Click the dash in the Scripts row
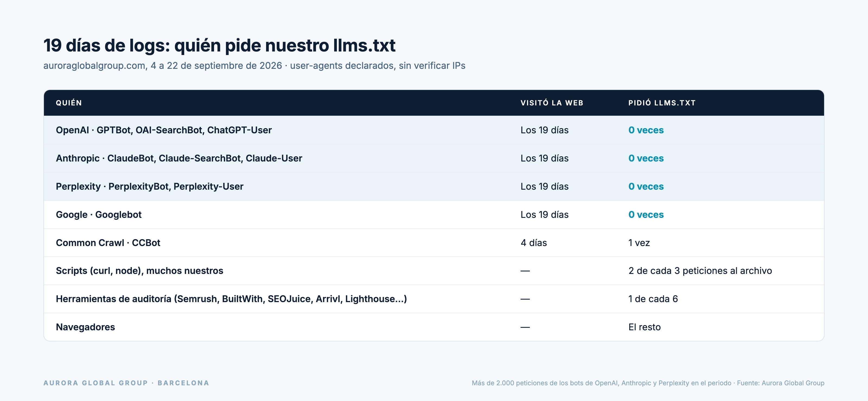This screenshot has width=868, height=401. pyautogui.click(x=525, y=271)
